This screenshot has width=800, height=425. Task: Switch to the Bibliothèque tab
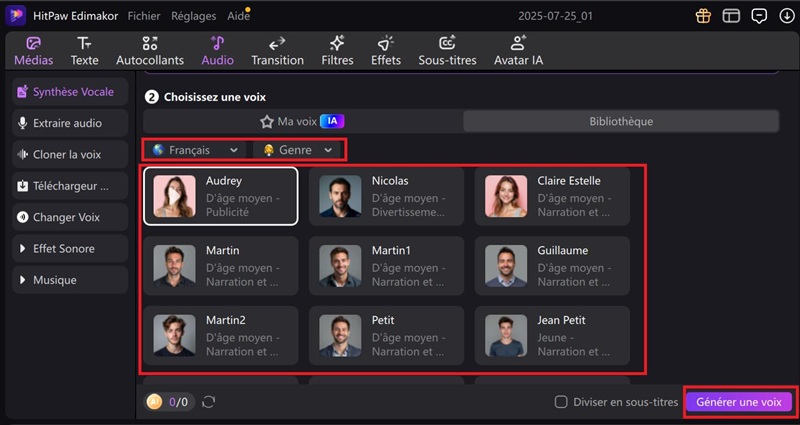620,121
